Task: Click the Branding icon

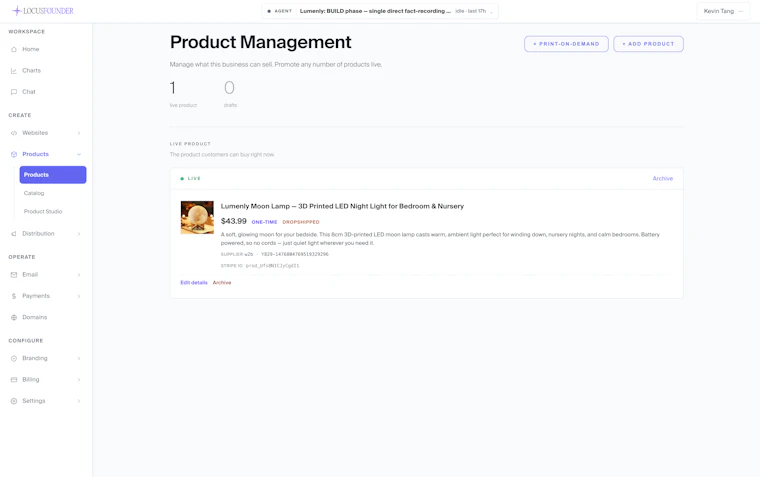Action: tap(14, 359)
